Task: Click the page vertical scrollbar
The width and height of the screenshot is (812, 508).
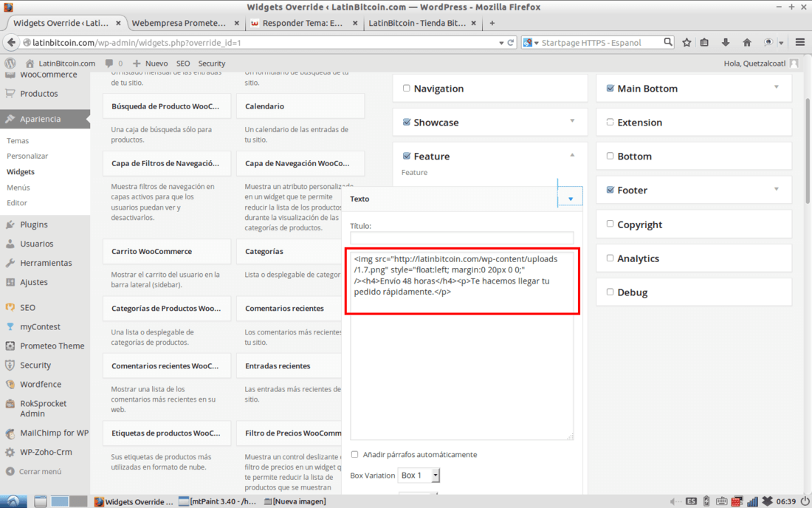Action: point(808,151)
